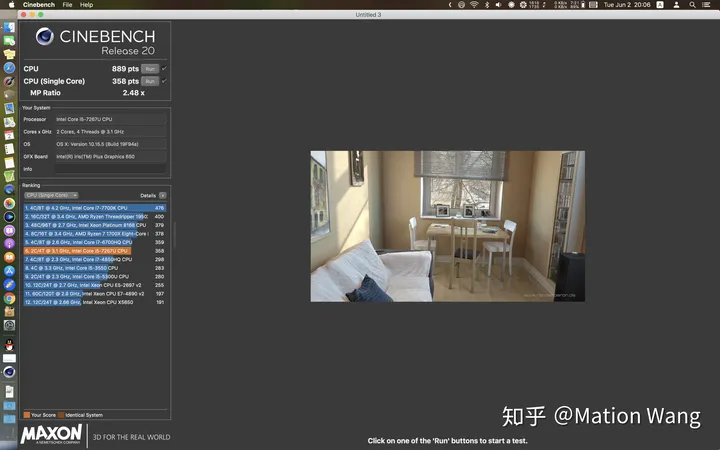Image resolution: width=720 pixels, height=450 pixels.
Task: Open the Help menu
Action: [86, 5]
